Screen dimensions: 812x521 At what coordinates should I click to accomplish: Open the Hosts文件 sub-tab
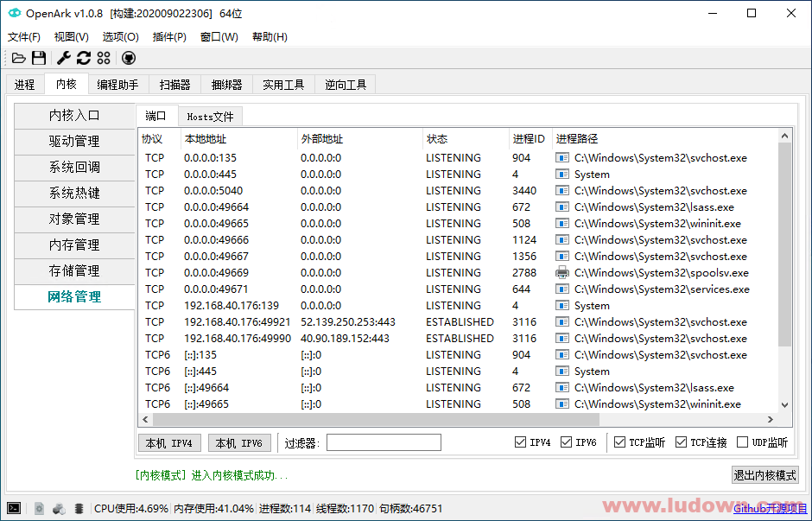point(210,117)
